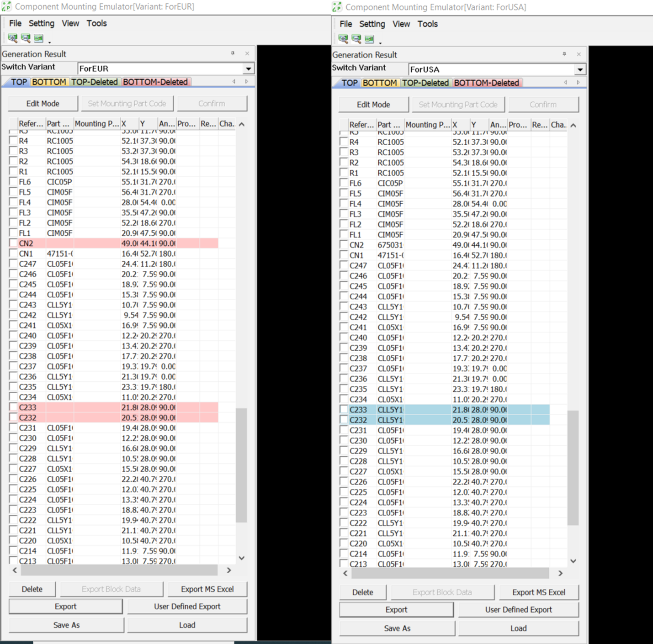Select the FL6 checkbox in ForEUR list
The width and height of the screenshot is (653, 644).
click(13, 181)
